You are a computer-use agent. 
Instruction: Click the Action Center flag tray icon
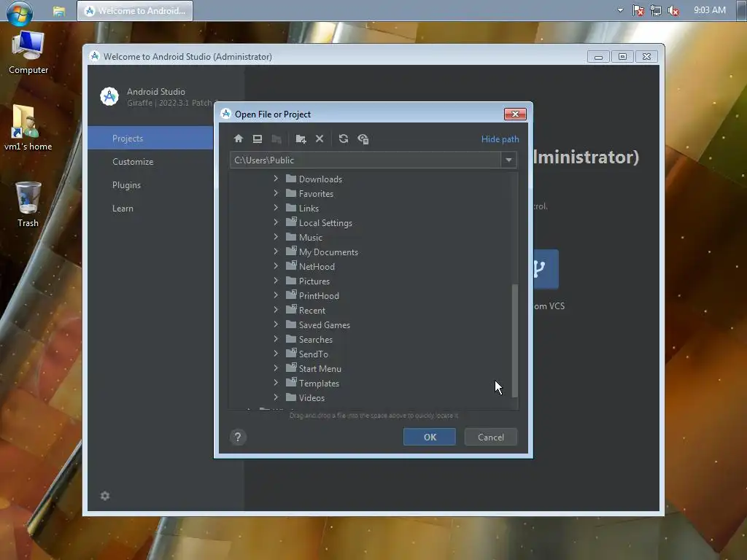638,10
